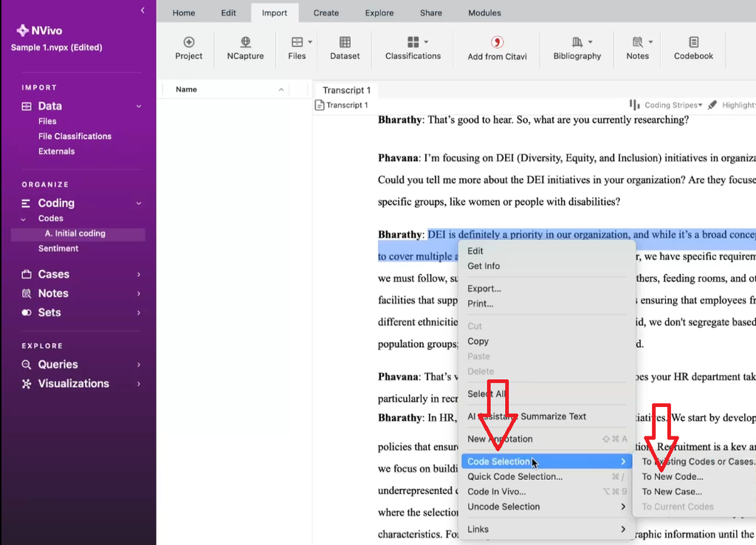Collapse the sidebar with the back chevron
Screen dimensions: 756x545
point(142,10)
